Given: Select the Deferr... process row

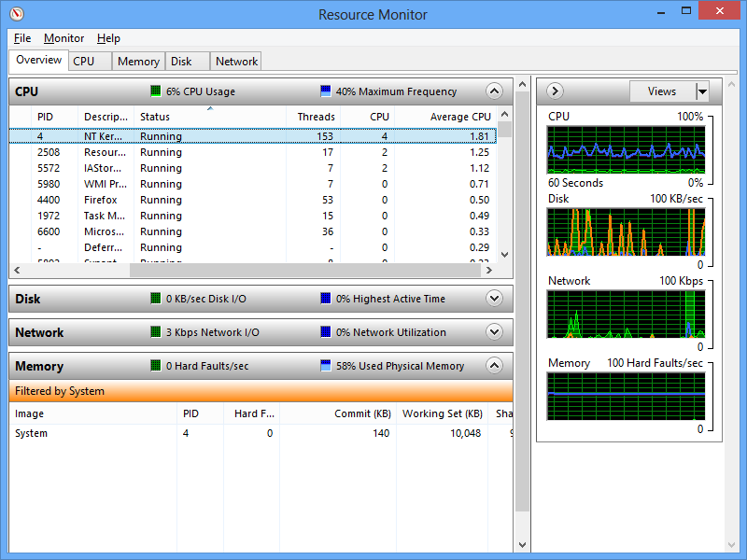Looking at the screenshot, I should (252, 247).
